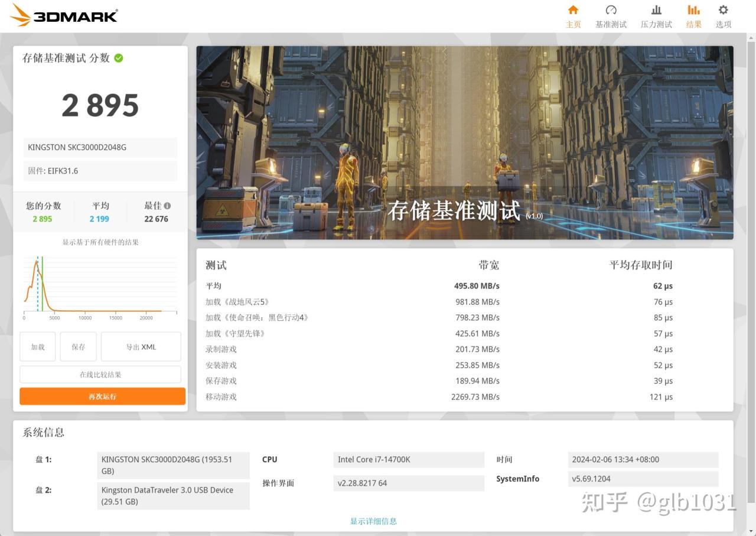Click the 保存 button
This screenshot has width=756, height=536.
[x=78, y=347]
